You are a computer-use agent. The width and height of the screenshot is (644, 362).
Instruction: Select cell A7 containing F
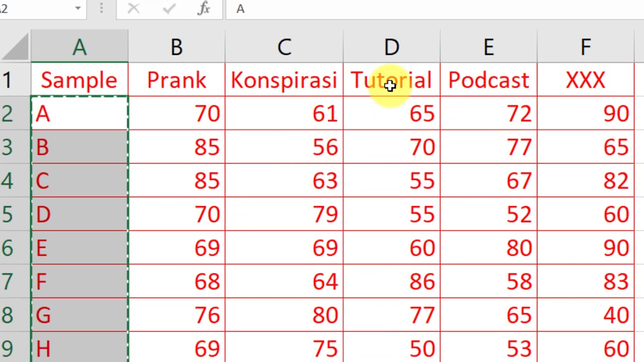79,282
